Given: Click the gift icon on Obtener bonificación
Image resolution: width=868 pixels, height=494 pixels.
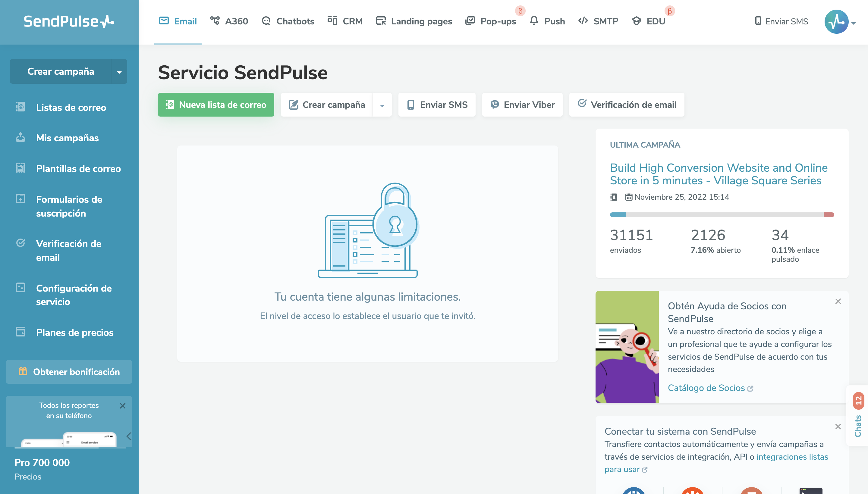Looking at the screenshot, I should point(23,371).
